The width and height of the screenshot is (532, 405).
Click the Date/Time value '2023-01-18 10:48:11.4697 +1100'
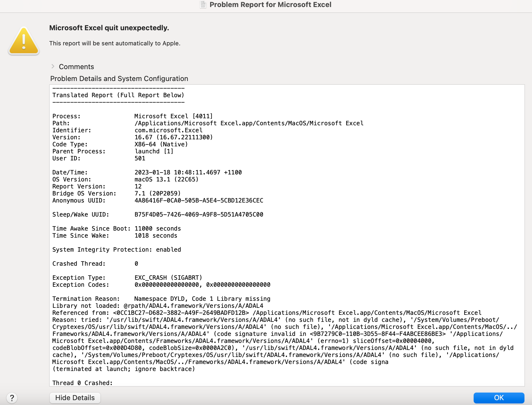click(188, 172)
